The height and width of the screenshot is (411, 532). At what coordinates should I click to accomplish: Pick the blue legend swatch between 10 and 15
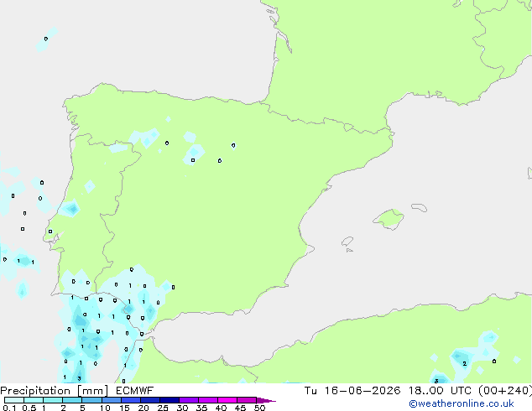[111, 400]
